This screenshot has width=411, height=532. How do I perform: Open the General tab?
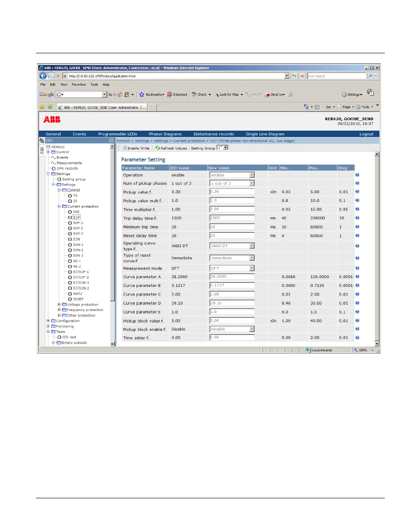pos(53,134)
